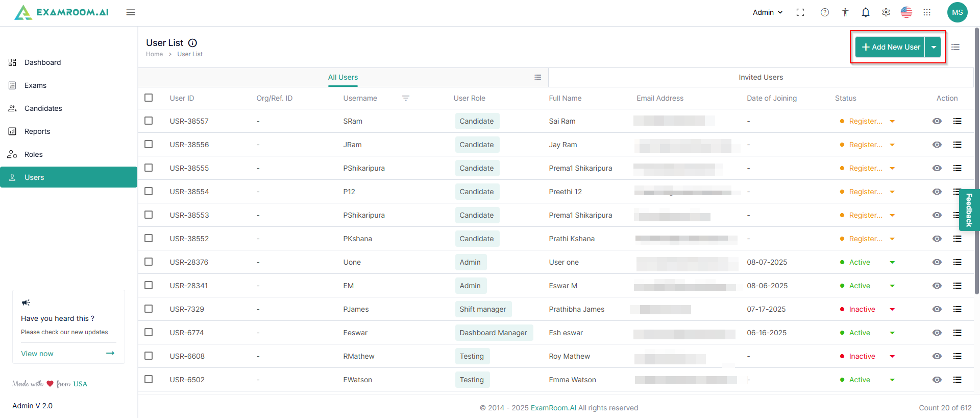Check the box for USR-38557

149,121
